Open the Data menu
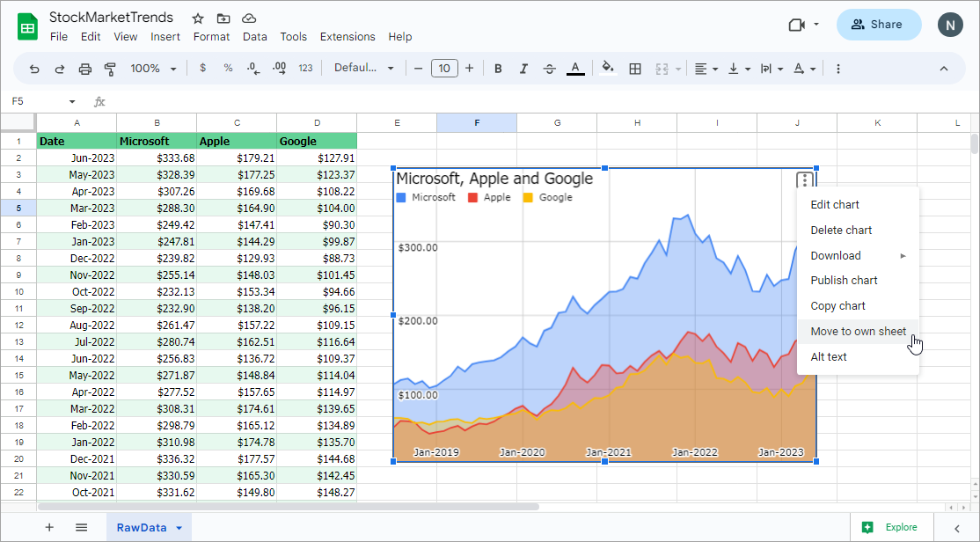This screenshot has width=980, height=542. pyautogui.click(x=255, y=37)
